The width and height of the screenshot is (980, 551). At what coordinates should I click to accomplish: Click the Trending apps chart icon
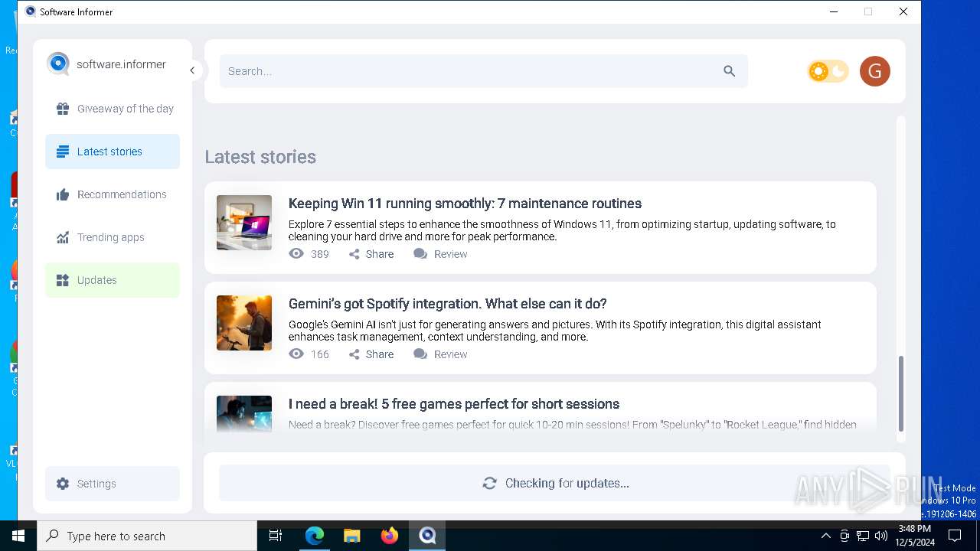[x=63, y=237]
